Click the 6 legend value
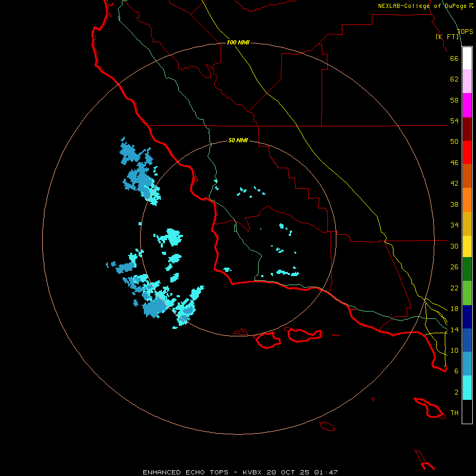476x476 pixels. [456, 371]
